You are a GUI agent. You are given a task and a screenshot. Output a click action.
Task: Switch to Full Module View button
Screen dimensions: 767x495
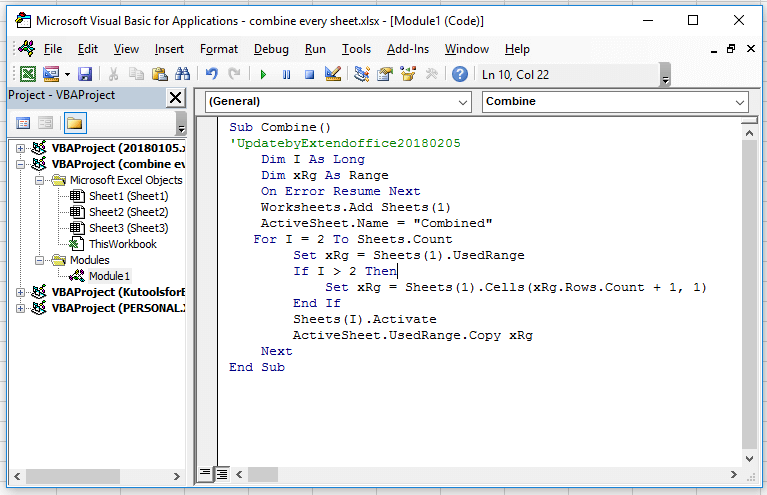(x=222, y=473)
